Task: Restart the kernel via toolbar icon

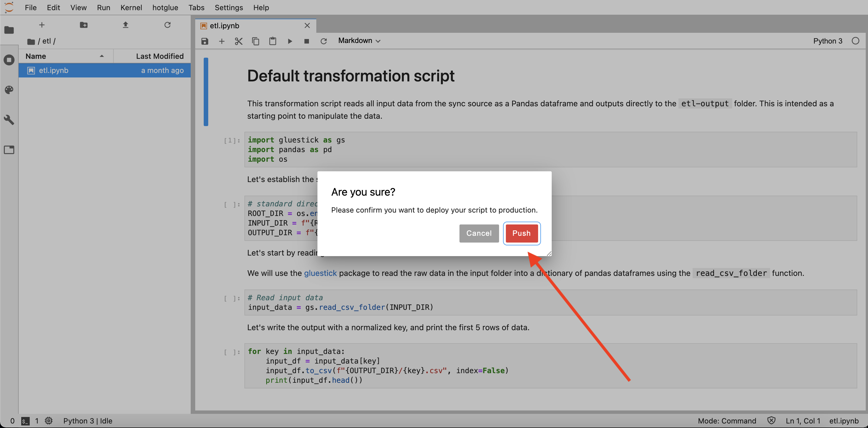Action: point(323,41)
